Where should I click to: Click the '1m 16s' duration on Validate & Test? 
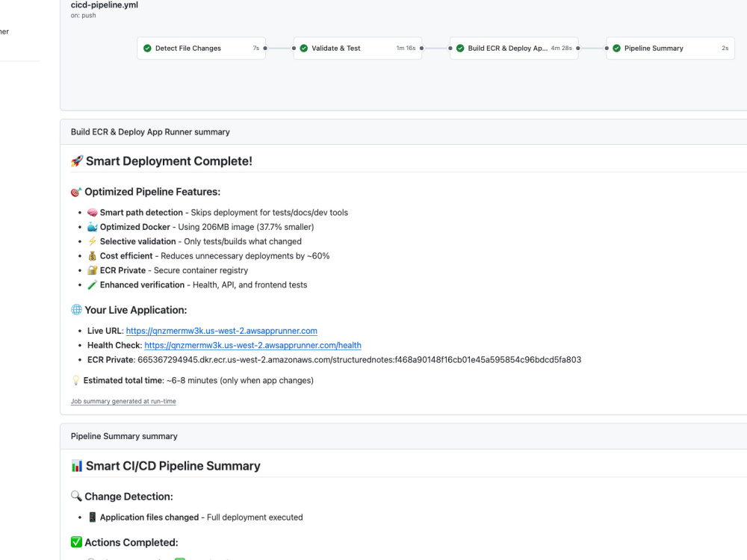click(x=406, y=48)
